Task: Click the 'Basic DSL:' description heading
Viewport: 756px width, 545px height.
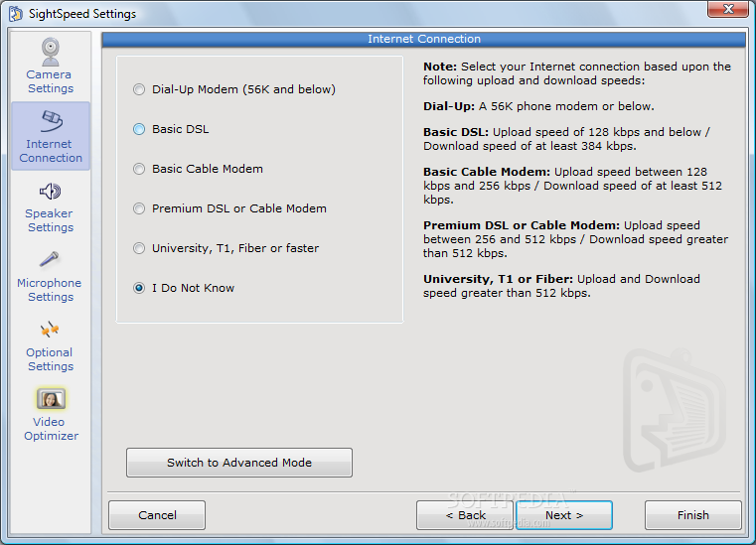Action: 456,132
